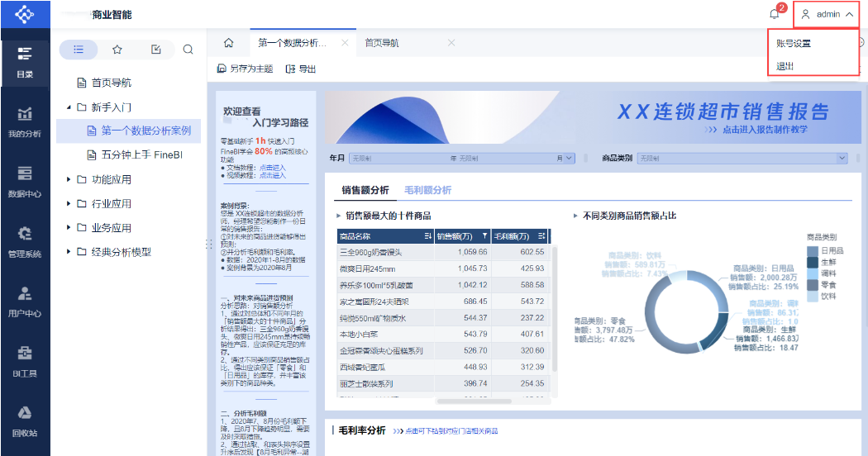Image resolution: width=868 pixels, height=456 pixels.
Task: Collapse 销售额最大的十件商品 section triangle
Action: click(338, 216)
